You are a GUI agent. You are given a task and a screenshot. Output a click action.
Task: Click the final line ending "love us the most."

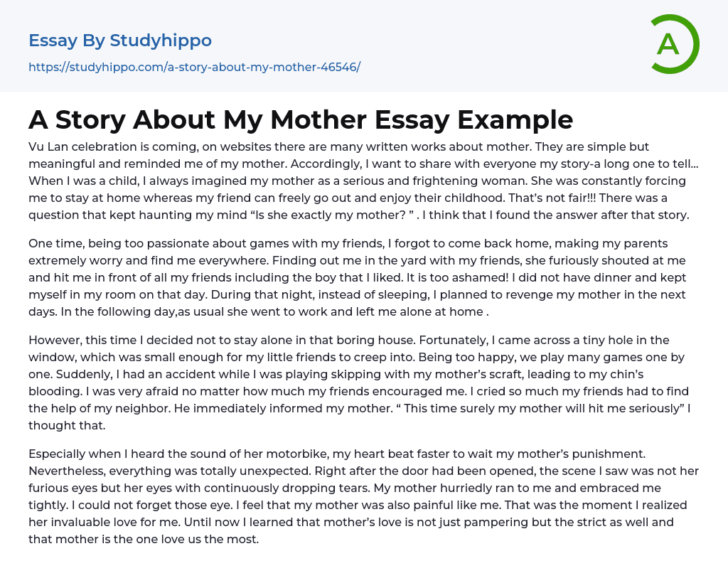pyautogui.click(x=144, y=539)
